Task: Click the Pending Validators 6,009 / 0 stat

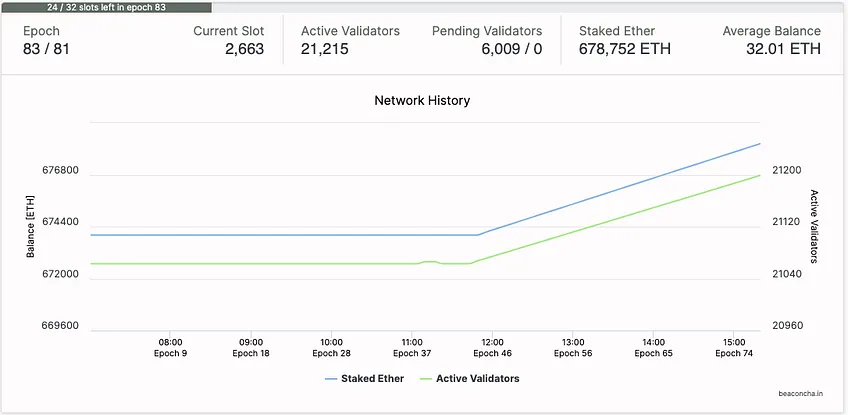Action: [487, 41]
